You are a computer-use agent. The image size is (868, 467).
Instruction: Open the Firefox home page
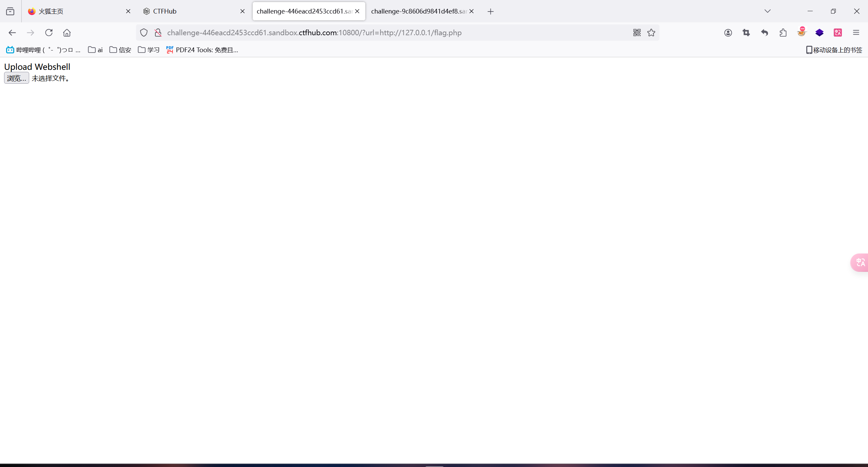tap(67, 33)
